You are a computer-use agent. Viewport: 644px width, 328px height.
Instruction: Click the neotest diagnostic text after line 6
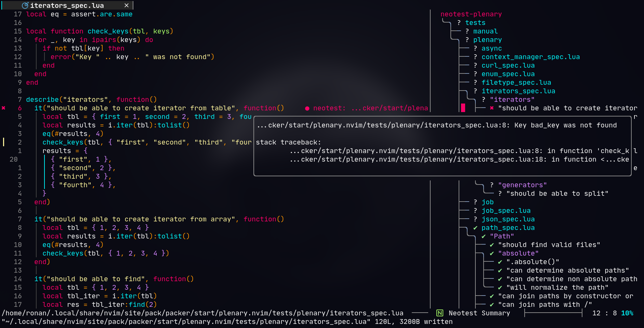pos(371,108)
